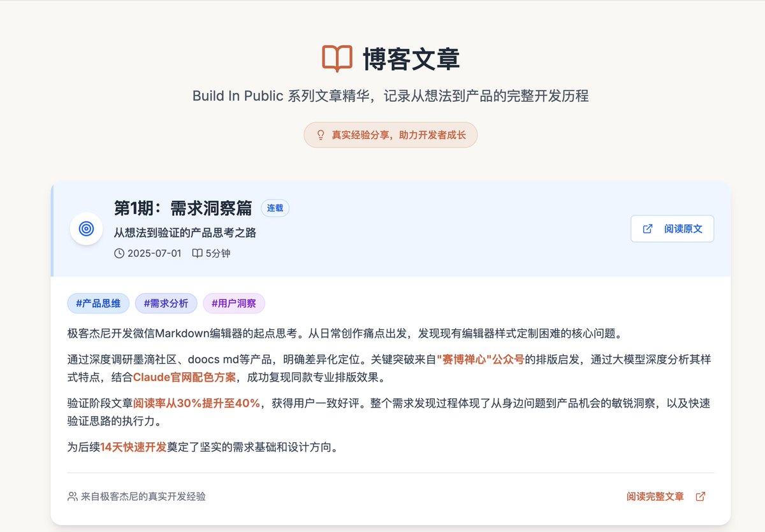765x532 pixels.
Task: Click the external-link icon after 阅读完整文章
Action: tap(701, 496)
